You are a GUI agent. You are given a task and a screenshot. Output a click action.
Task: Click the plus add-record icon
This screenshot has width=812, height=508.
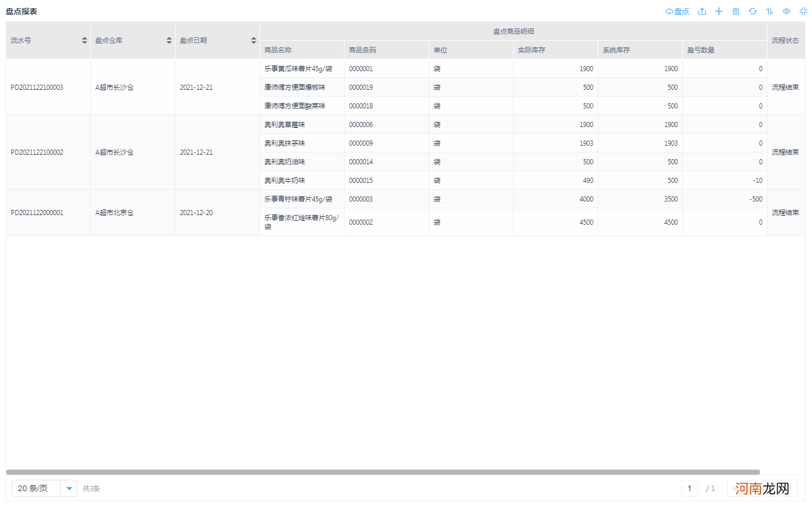[719, 11]
